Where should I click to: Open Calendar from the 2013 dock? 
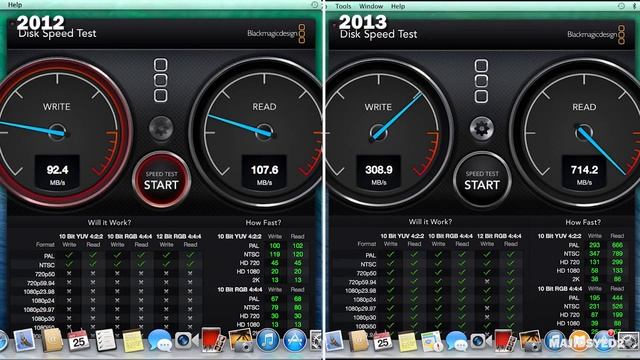[x=383, y=340]
